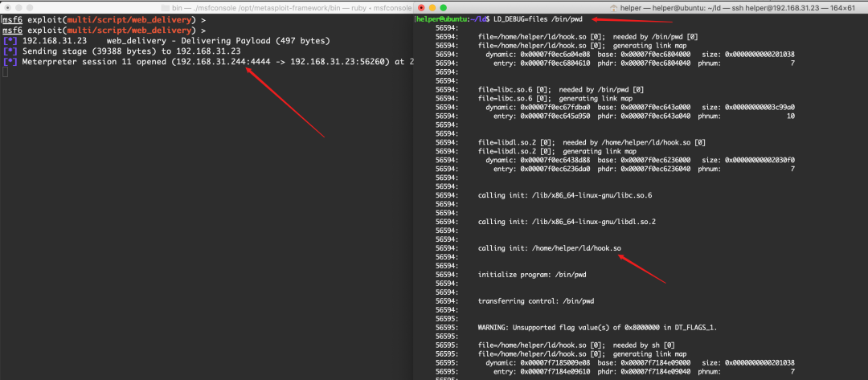Image resolution: width=868 pixels, height=380 pixels.
Task: Click 'calling init: /lib/x86_64-linux-gnu/libc.so.6'
Action: click(x=565, y=195)
